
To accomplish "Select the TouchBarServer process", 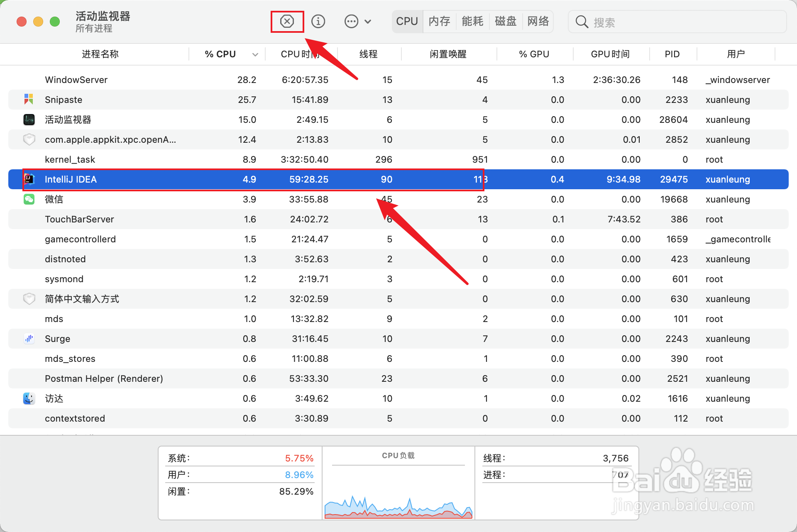I will click(x=79, y=219).
